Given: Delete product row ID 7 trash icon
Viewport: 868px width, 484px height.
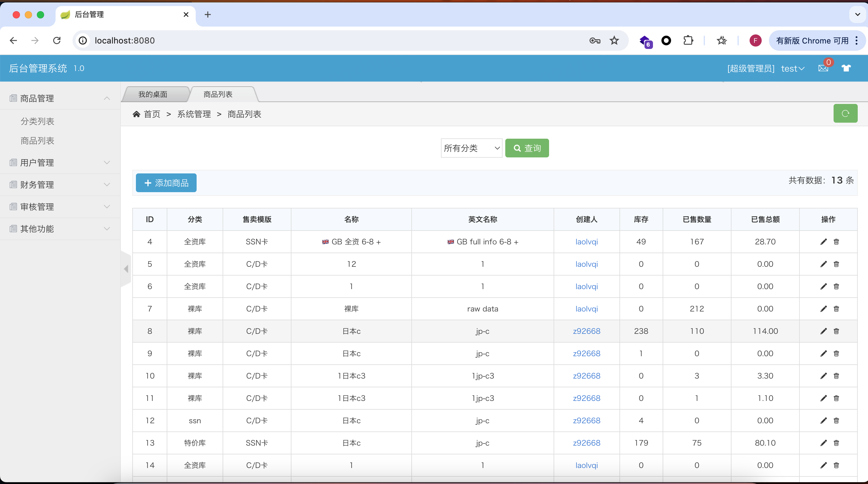Looking at the screenshot, I should [836, 309].
